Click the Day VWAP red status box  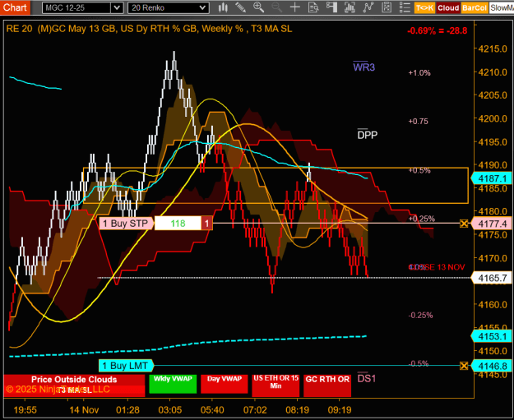pyautogui.click(x=225, y=384)
